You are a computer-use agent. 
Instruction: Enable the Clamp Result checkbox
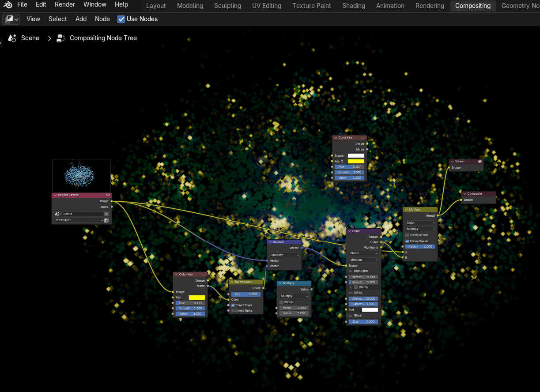(407, 235)
